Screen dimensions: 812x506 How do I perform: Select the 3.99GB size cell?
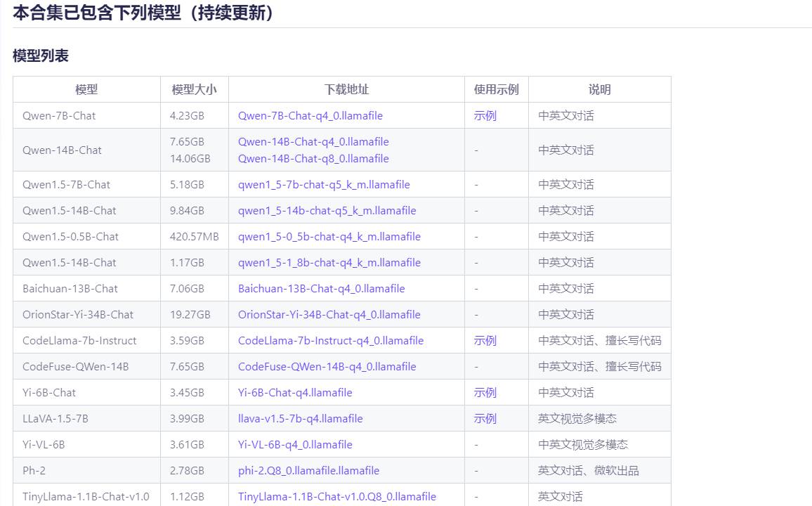(x=194, y=418)
